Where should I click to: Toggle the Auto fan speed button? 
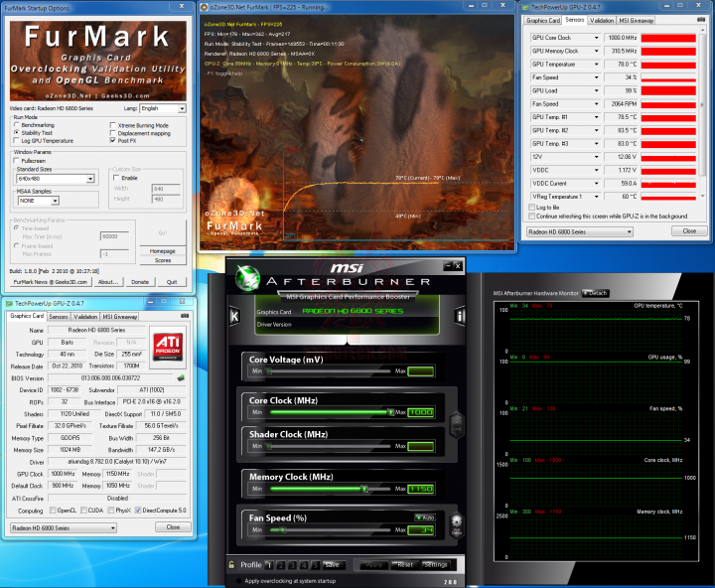click(x=425, y=517)
